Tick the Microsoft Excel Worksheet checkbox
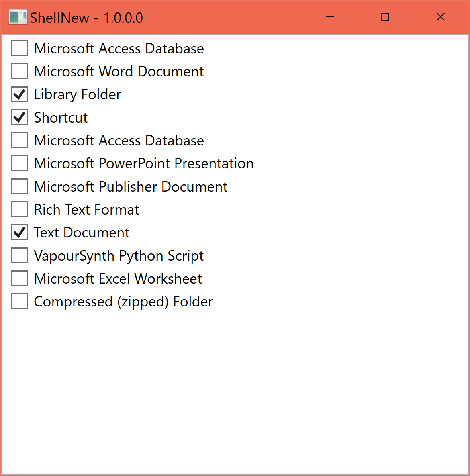 (19, 279)
